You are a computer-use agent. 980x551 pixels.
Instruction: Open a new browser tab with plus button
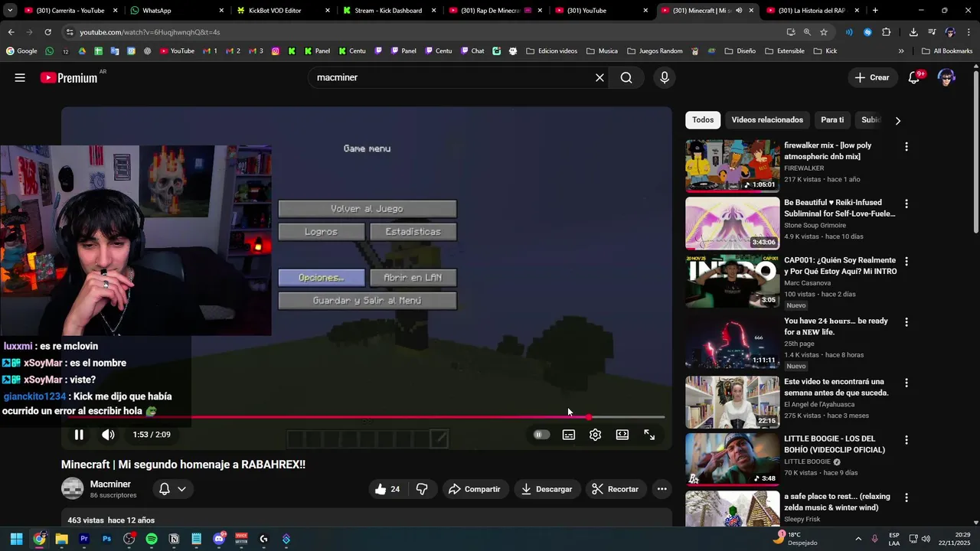click(875, 11)
